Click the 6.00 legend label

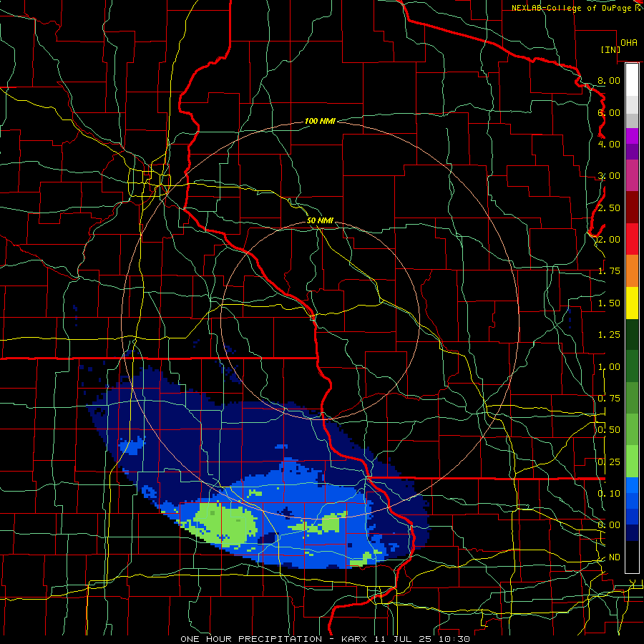click(x=609, y=112)
